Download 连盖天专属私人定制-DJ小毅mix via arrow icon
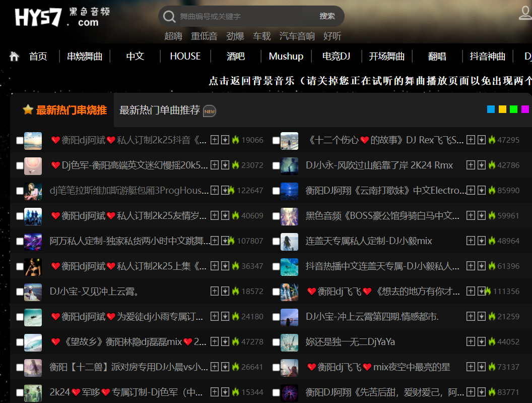 (481, 241)
